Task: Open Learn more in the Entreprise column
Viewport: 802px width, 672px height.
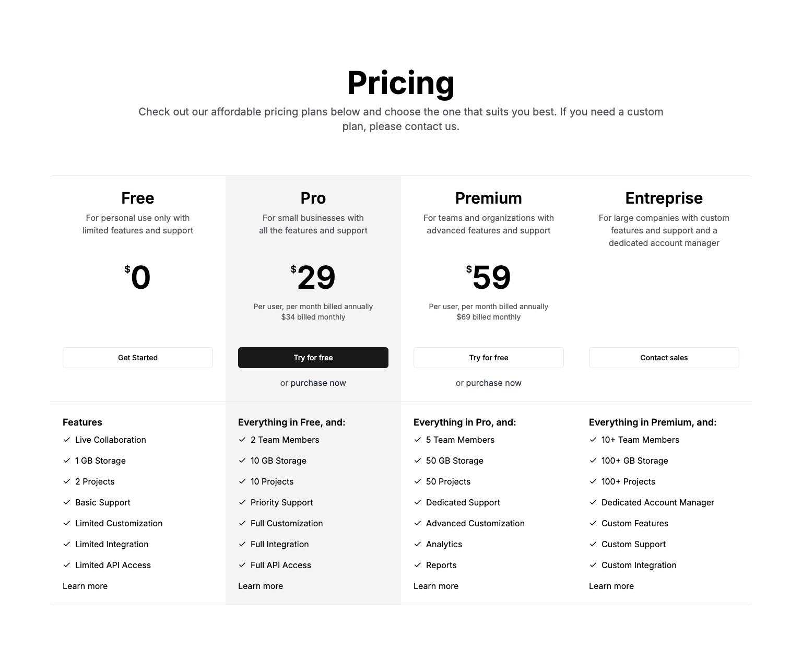Action: point(611,586)
